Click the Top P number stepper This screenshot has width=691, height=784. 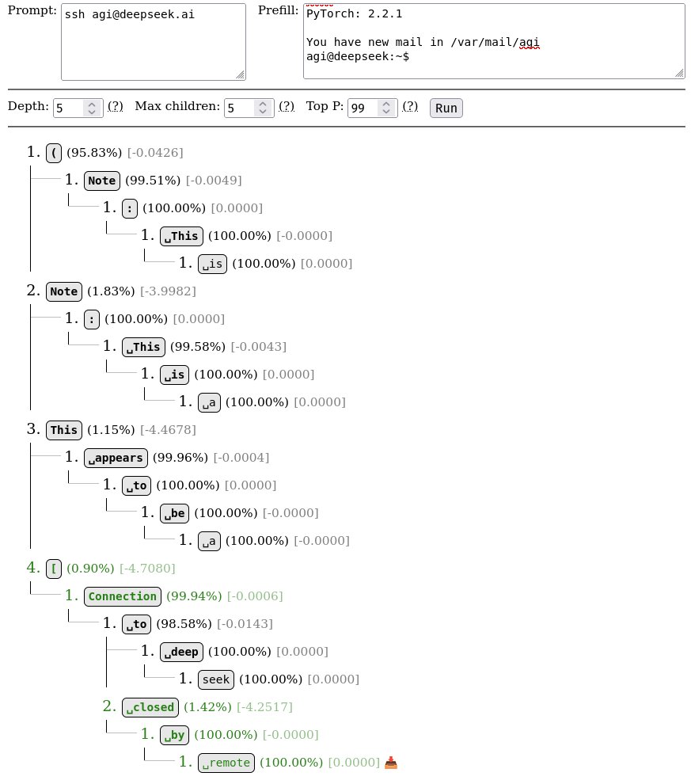click(372, 108)
